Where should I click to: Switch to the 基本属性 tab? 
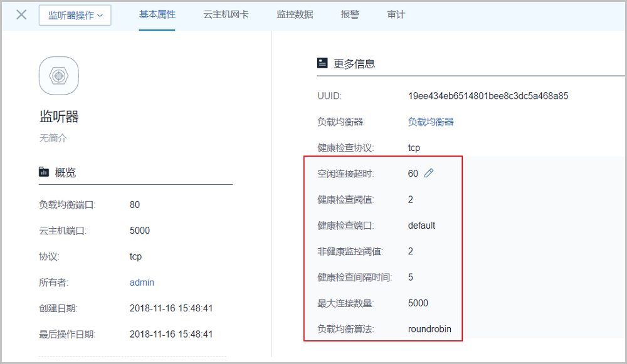point(157,14)
